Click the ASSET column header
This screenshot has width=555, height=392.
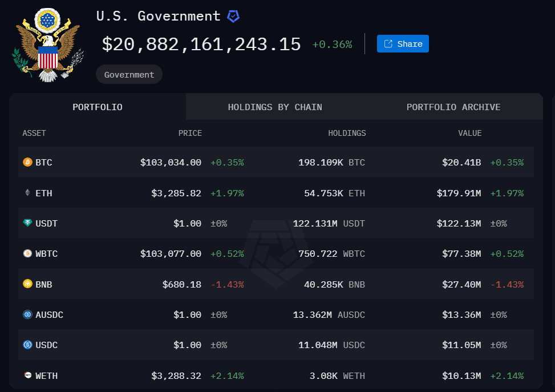(x=34, y=133)
